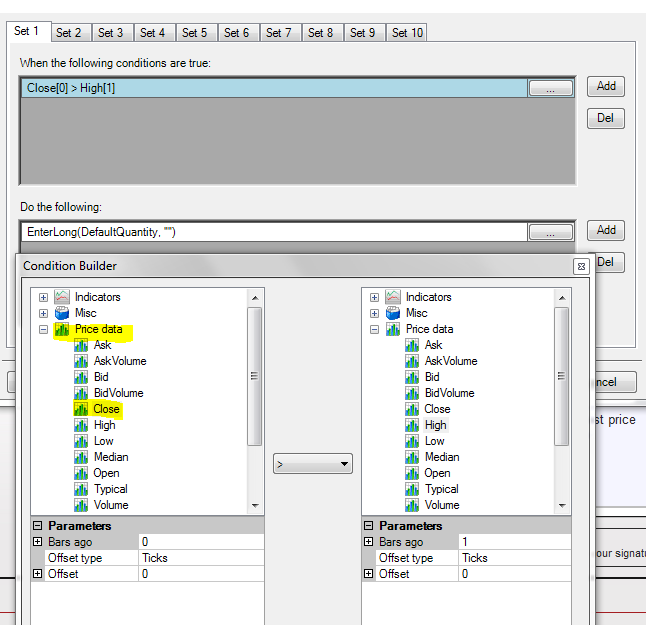This screenshot has height=625, width=646.
Task: Expand left Offset parameter
Action: pyautogui.click(x=37, y=574)
